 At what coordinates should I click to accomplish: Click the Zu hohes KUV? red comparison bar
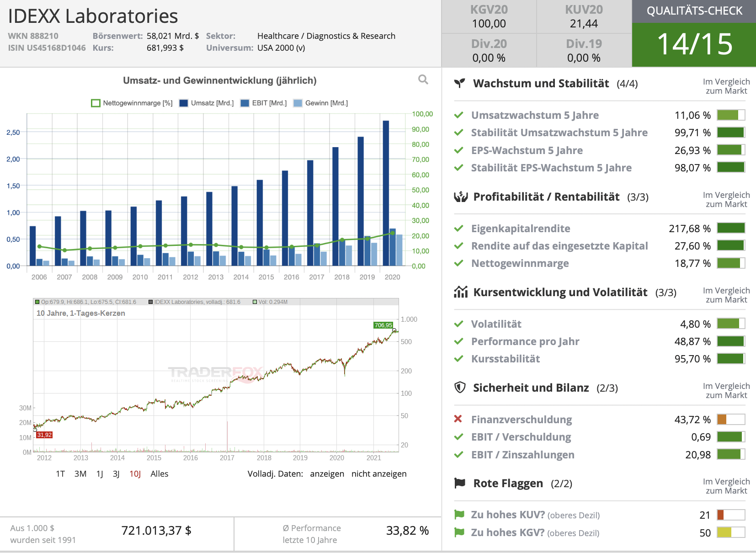731,515
